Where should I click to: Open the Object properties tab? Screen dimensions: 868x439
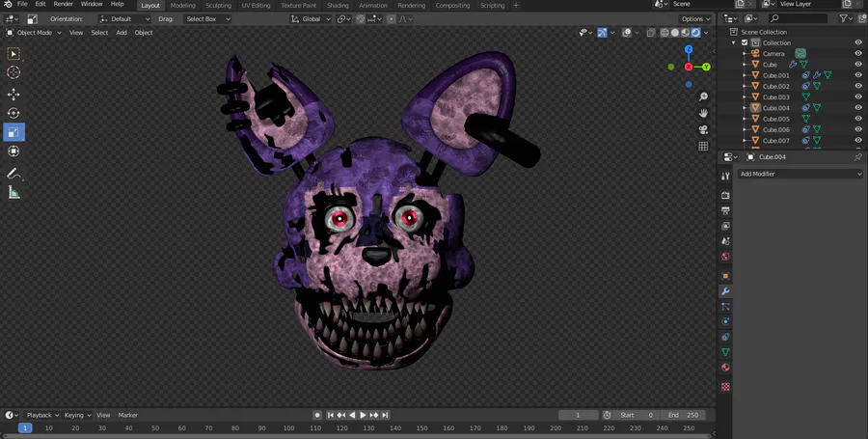point(725,276)
